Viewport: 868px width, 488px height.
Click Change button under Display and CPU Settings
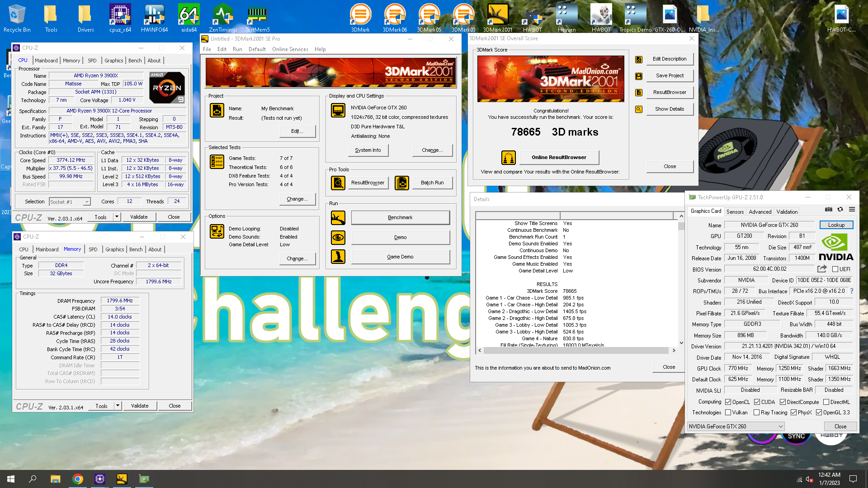pos(432,150)
